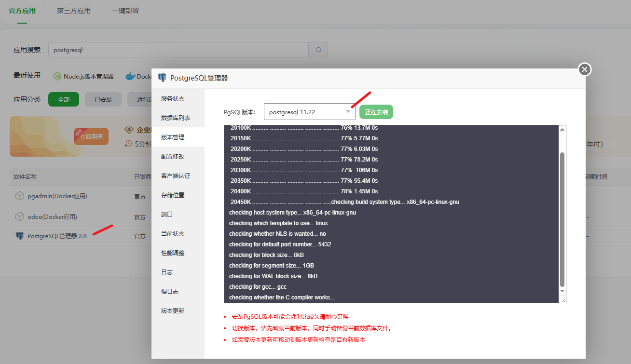Open the PgSQL version dropdown

pos(347,111)
